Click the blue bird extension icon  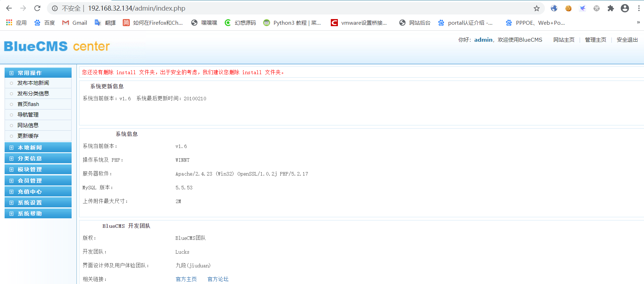[x=582, y=8]
